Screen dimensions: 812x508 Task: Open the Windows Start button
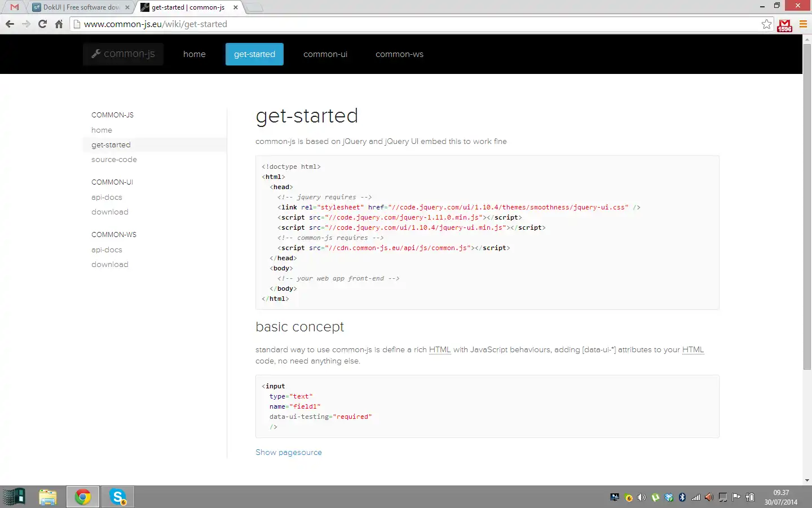point(14,497)
